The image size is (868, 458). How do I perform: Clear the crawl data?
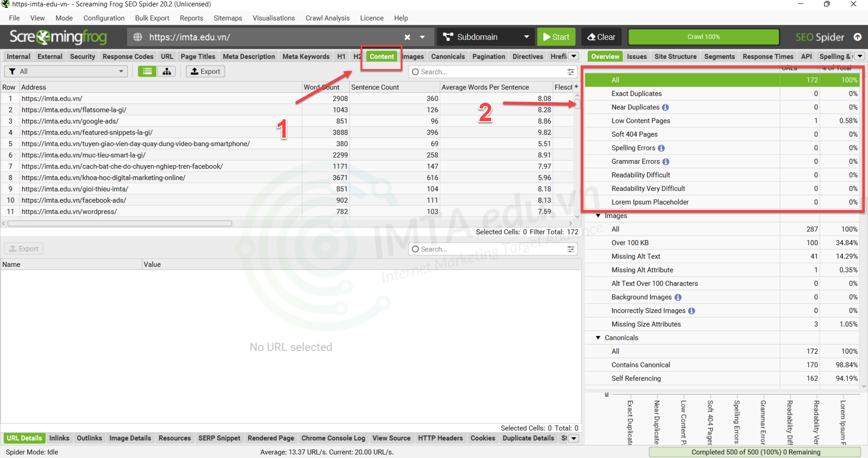point(601,37)
